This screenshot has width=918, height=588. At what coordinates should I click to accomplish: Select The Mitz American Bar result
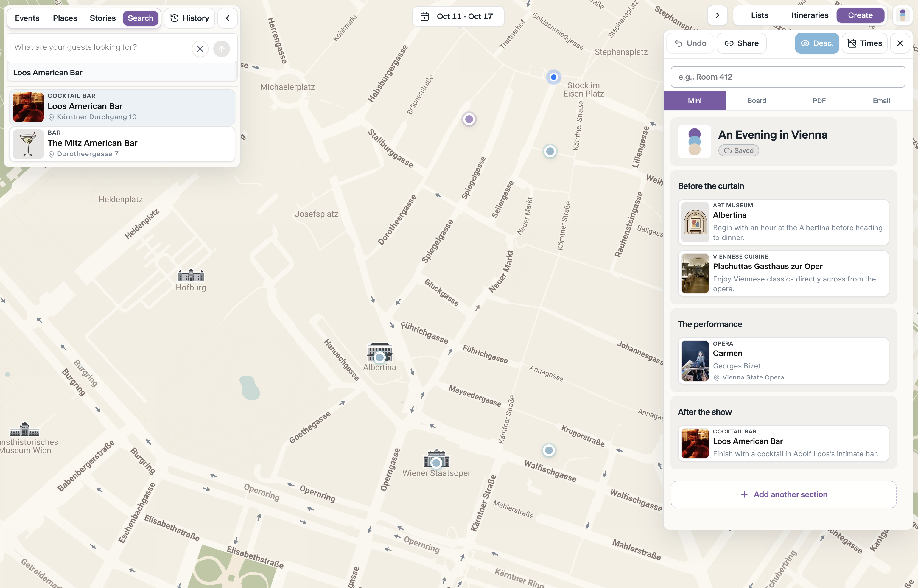pyautogui.click(x=122, y=144)
